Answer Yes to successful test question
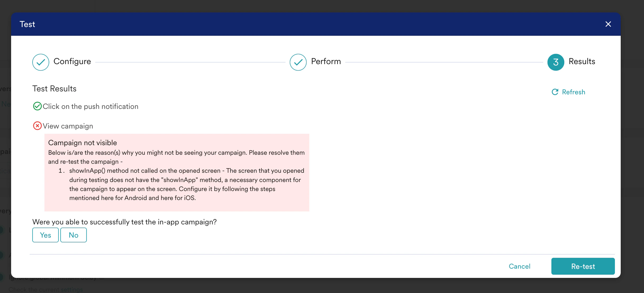 click(x=46, y=235)
